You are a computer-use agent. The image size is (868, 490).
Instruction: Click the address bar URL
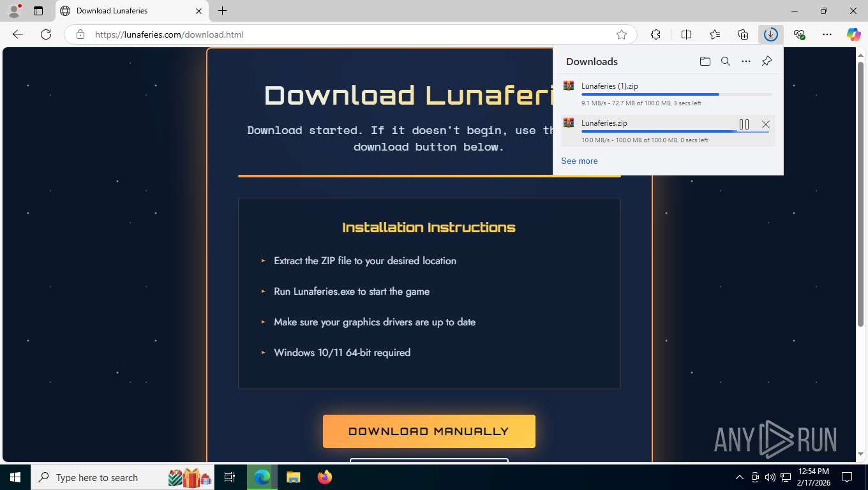(x=169, y=34)
